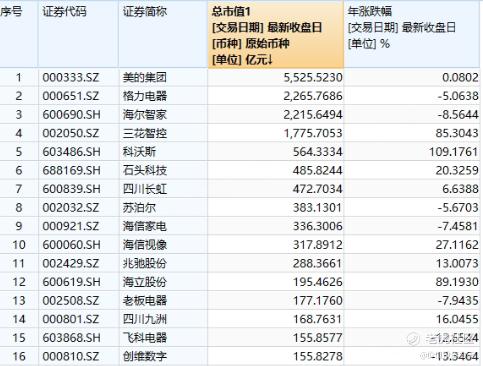This screenshot has height=366, width=483.
Task: Select market value 5,525.5230 cell
Action: click(x=276, y=78)
